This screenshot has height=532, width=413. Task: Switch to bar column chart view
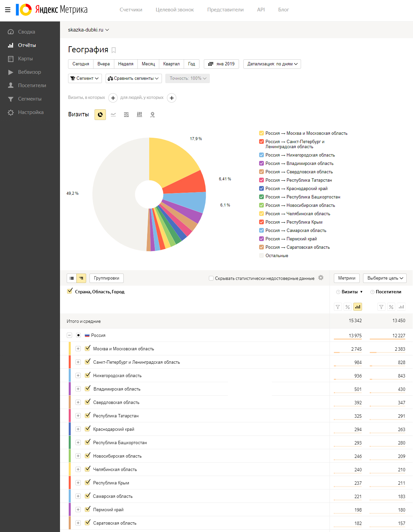click(x=139, y=115)
